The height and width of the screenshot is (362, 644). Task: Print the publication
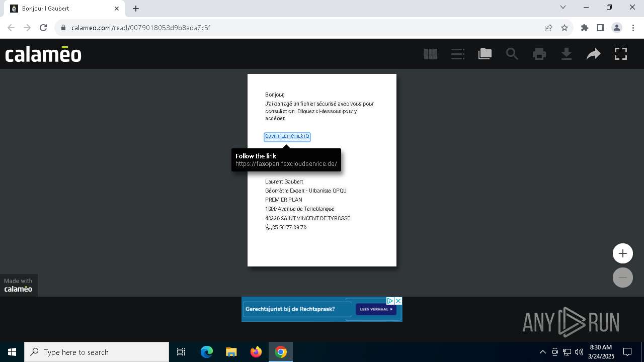click(539, 54)
